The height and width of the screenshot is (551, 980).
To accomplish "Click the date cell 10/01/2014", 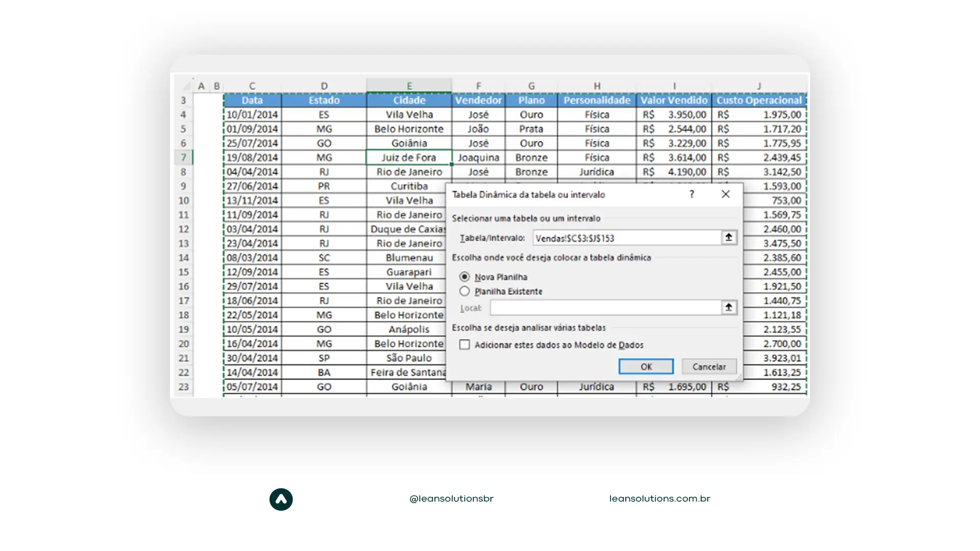I will 252,114.
